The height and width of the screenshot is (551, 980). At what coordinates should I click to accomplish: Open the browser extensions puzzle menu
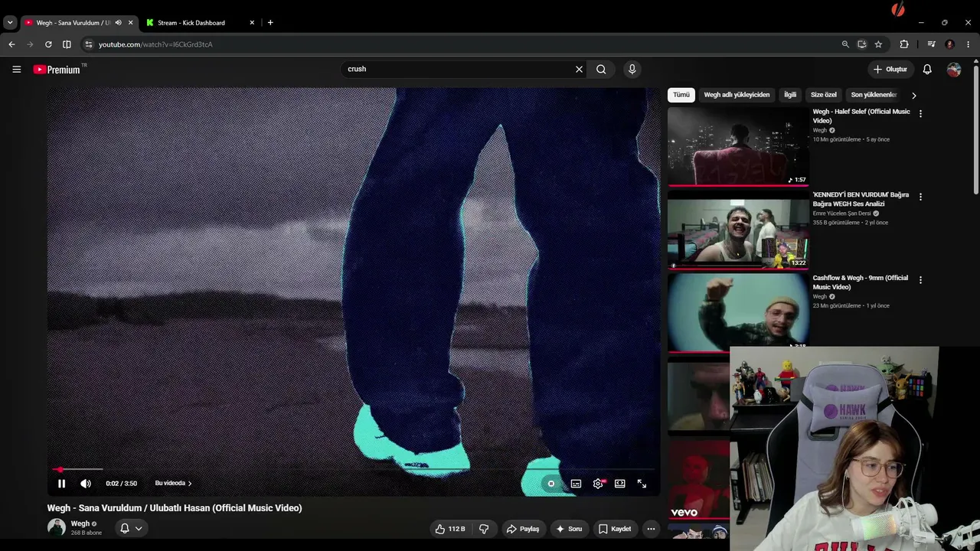tap(904, 44)
